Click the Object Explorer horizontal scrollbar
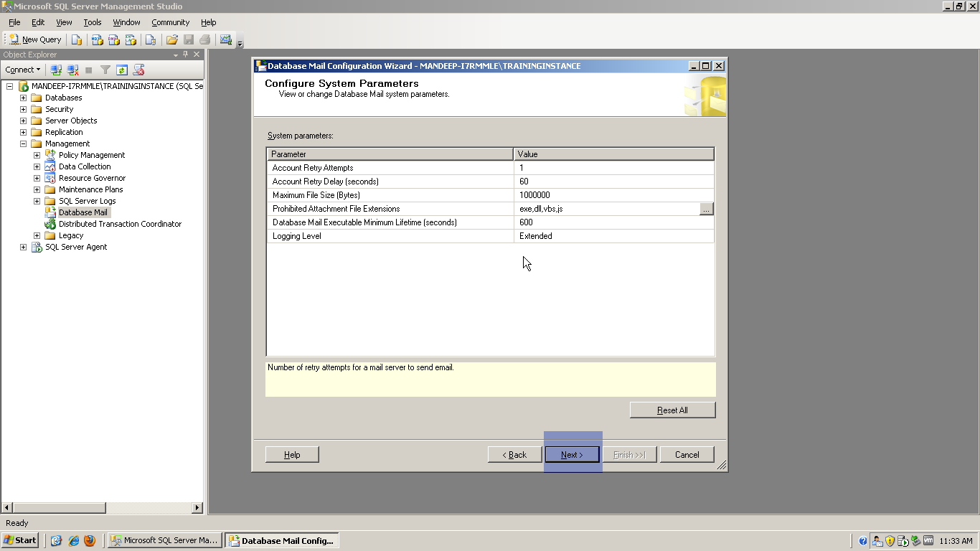Image resolution: width=980 pixels, height=551 pixels. point(103,508)
